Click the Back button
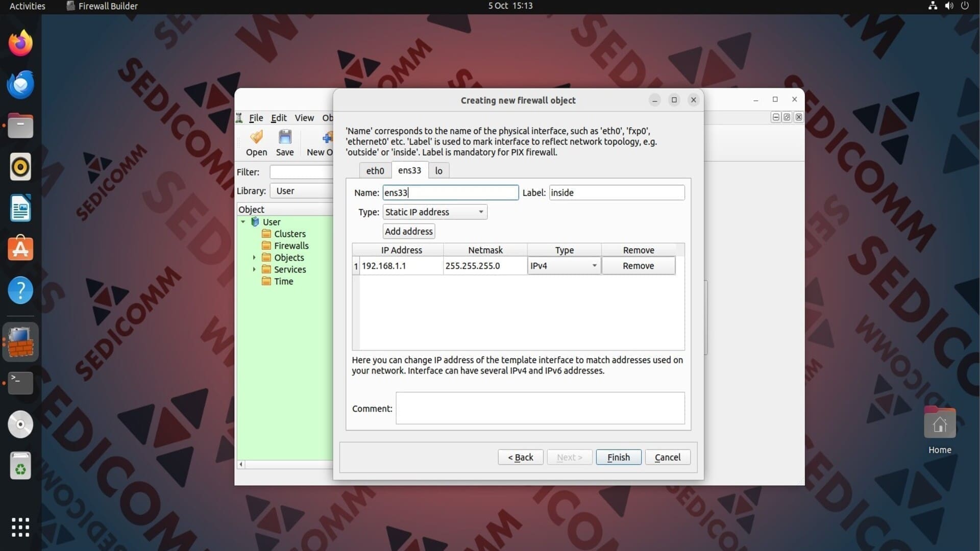Screen dimensions: 980x551 [x=521, y=457]
